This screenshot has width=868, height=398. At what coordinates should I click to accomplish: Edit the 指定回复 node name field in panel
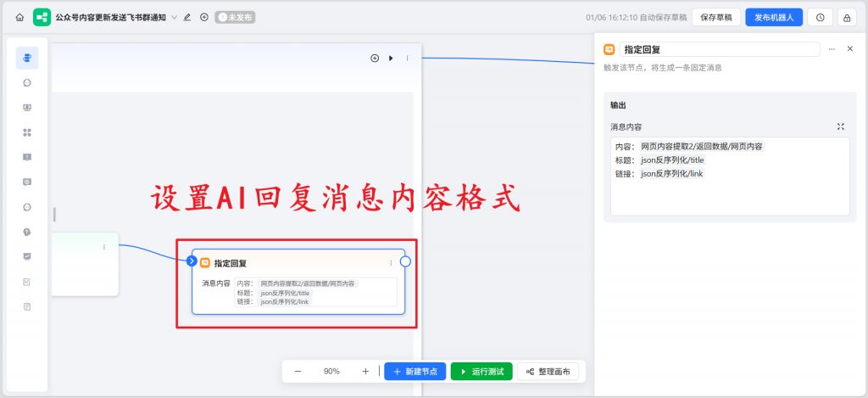click(720, 49)
